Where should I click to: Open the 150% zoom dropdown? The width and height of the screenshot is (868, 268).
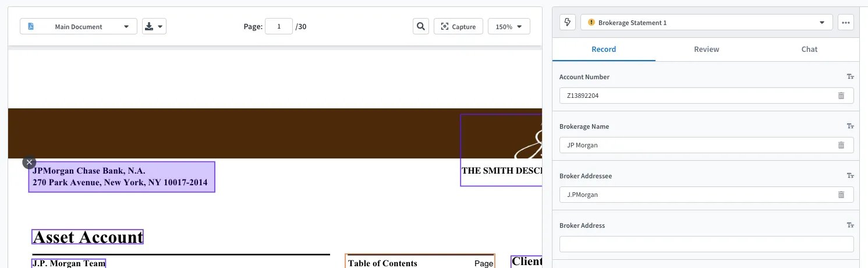[x=509, y=26]
